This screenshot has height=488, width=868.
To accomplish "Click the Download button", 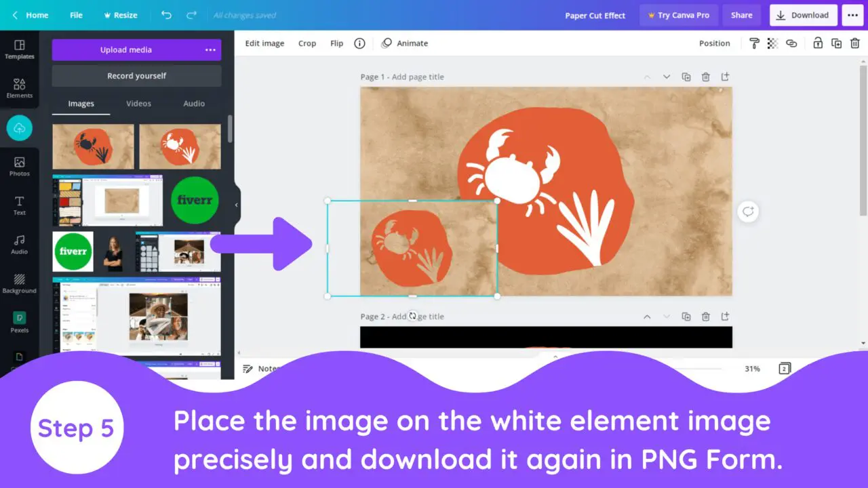I will tap(803, 15).
